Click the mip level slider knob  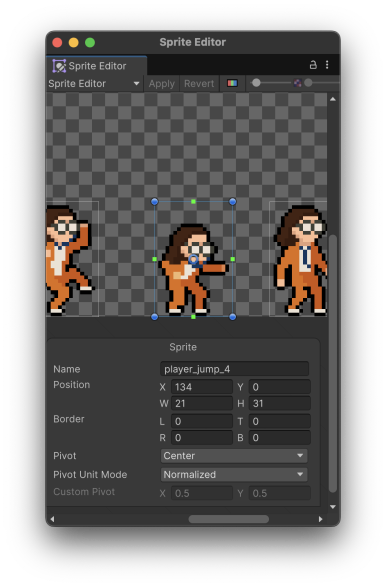pyautogui.click(x=308, y=83)
